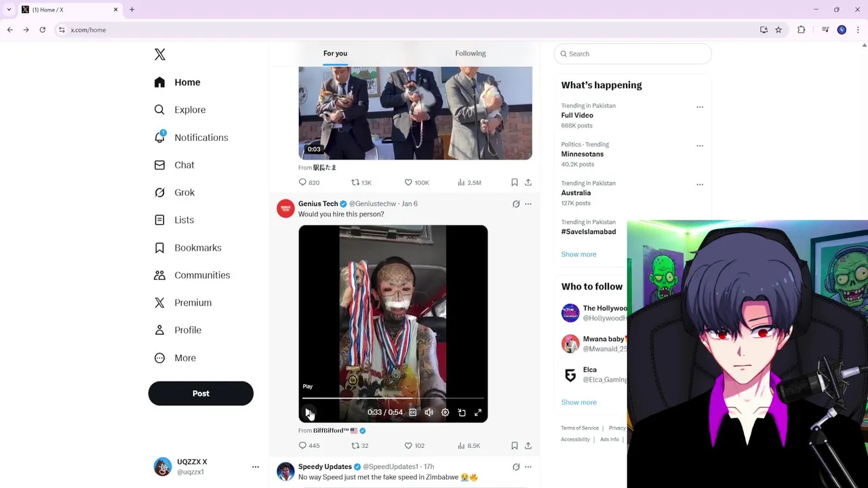Open the tab search dropdown arrow
Screen dimensions: 868x488
(x=9, y=9)
